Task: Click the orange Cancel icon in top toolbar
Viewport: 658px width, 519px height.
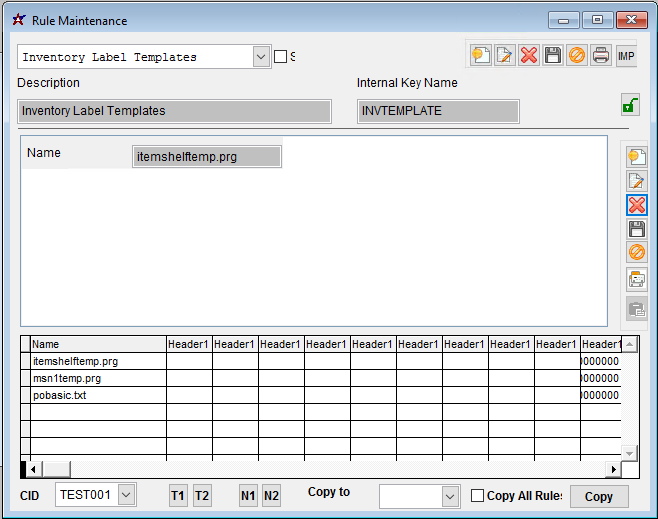Action: point(577,56)
